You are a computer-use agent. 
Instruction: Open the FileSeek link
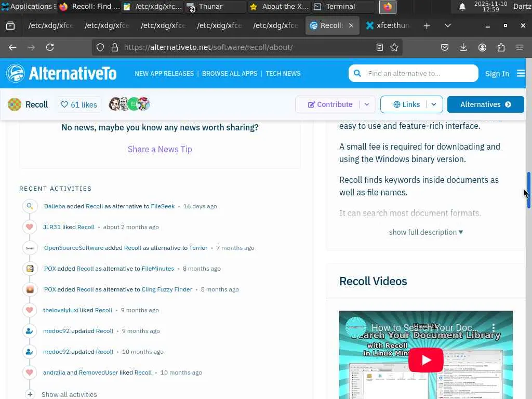point(163,206)
